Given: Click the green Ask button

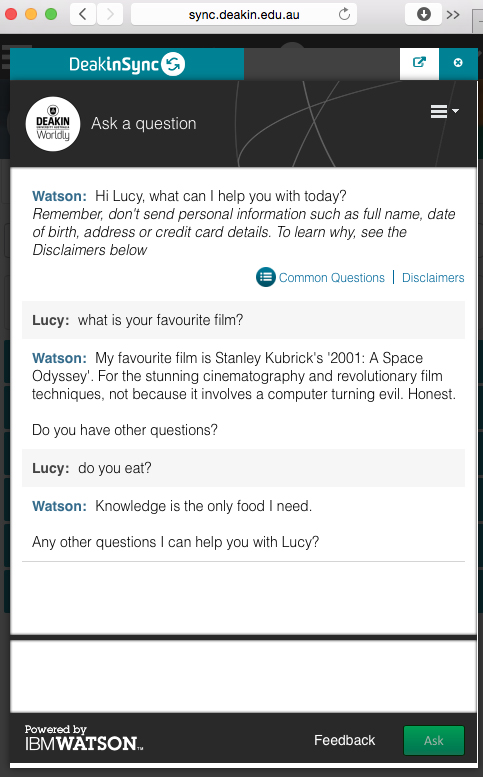Looking at the screenshot, I should (x=434, y=740).
